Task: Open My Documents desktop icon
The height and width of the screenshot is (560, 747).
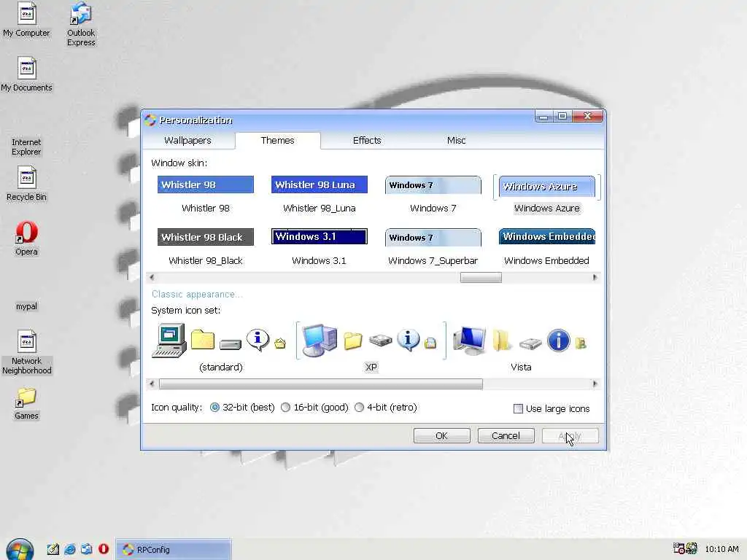Action: pos(26,74)
